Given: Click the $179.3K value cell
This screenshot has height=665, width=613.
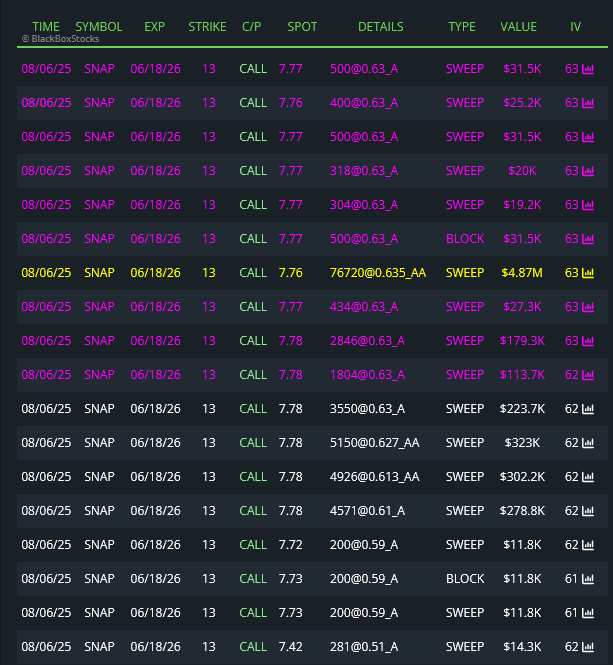Looking at the screenshot, I should point(522,341).
